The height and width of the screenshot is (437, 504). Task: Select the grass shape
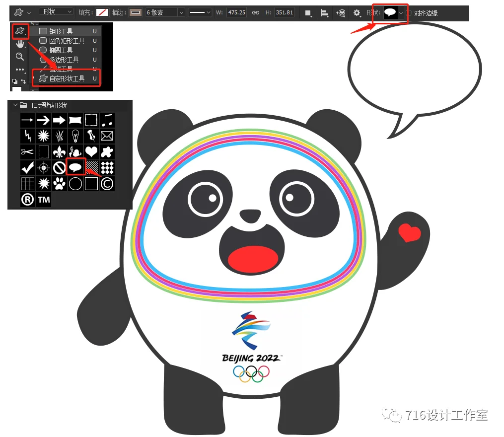point(59,136)
